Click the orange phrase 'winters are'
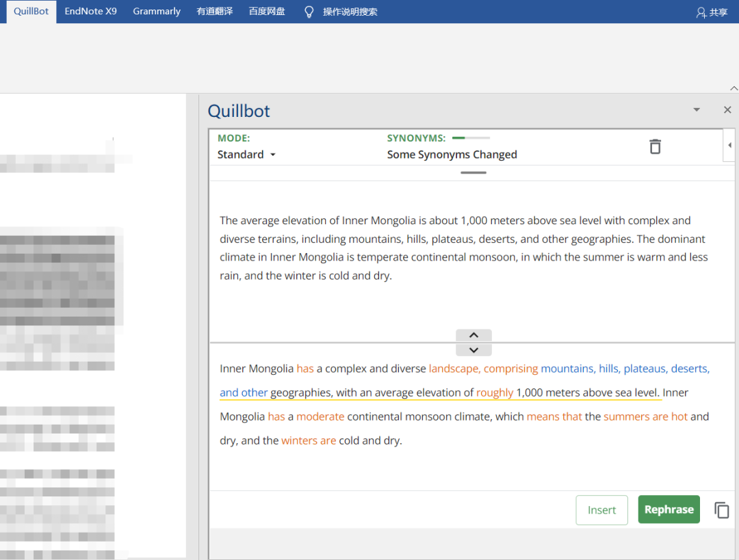Viewport: 739px width, 560px height. coord(308,441)
